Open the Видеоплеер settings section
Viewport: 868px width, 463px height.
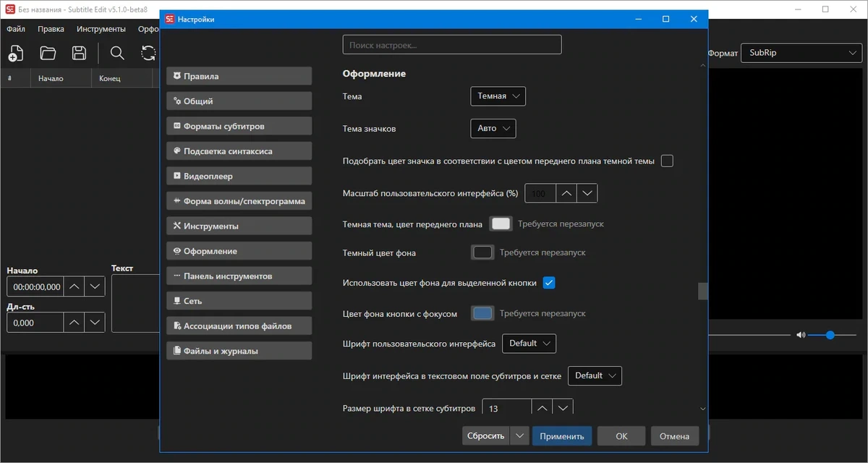click(x=239, y=176)
